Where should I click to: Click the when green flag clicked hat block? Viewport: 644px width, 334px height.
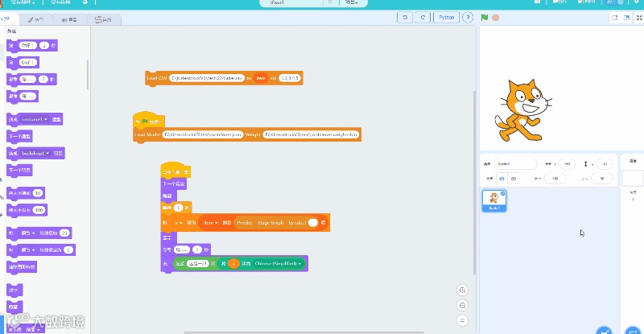pyautogui.click(x=149, y=122)
